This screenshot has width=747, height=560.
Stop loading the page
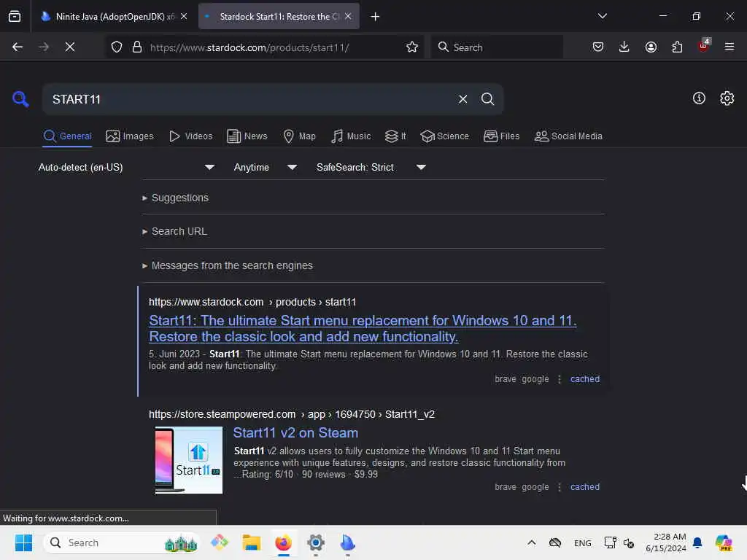point(69,47)
